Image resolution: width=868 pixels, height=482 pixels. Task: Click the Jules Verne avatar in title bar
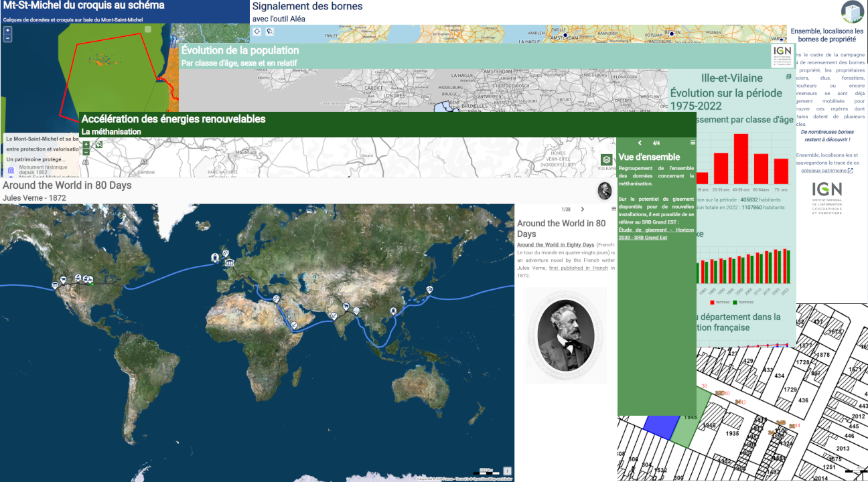pyautogui.click(x=605, y=191)
